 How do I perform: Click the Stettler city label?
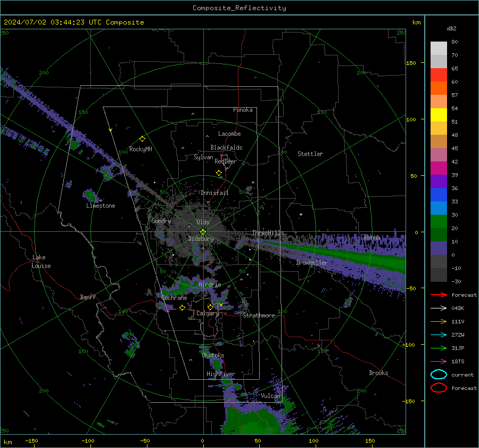(310, 154)
